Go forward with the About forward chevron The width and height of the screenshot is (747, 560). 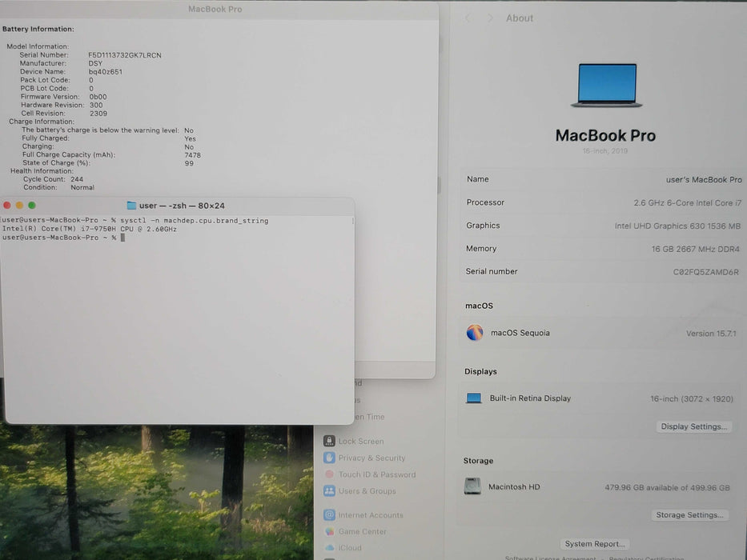click(x=490, y=18)
